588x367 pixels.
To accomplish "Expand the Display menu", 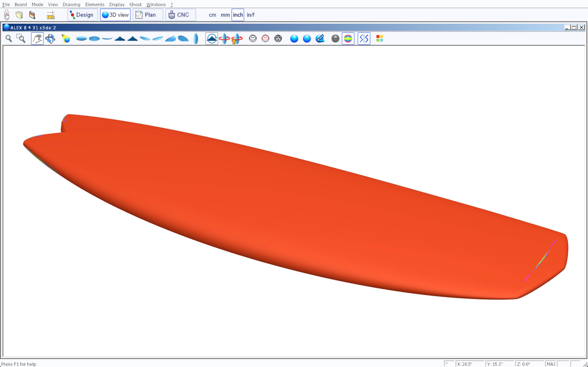I will (x=117, y=4).
